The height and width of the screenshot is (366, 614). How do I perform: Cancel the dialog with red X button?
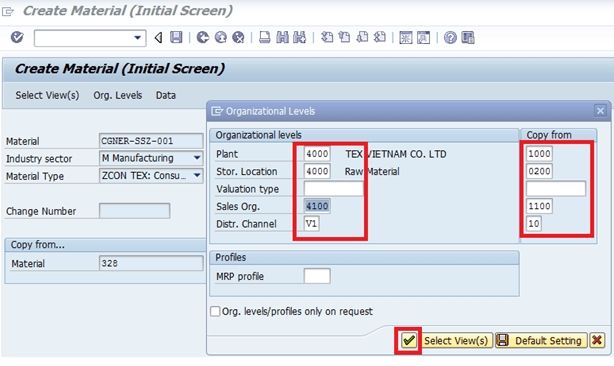point(597,340)
